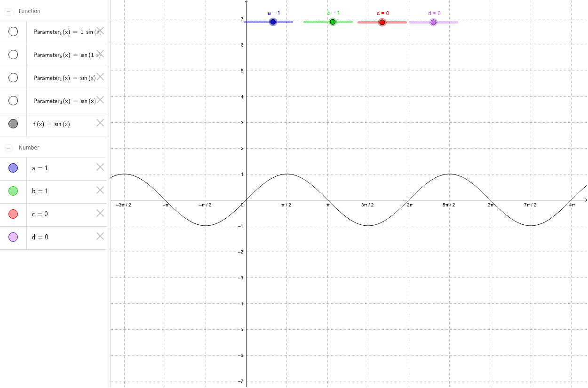Select the Parameter d (x) definition text
This screenshot has height=388, width=588.
coord(64,101)
